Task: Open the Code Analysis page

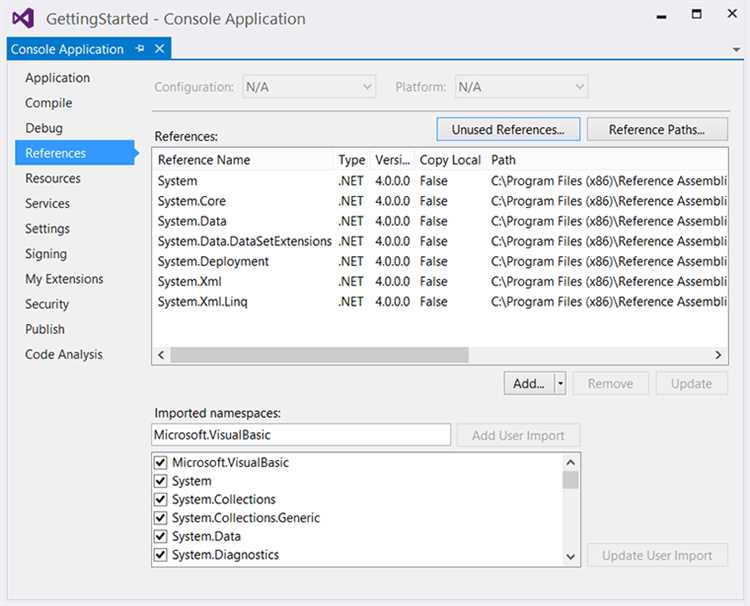Action: click(x=64, y=354)
